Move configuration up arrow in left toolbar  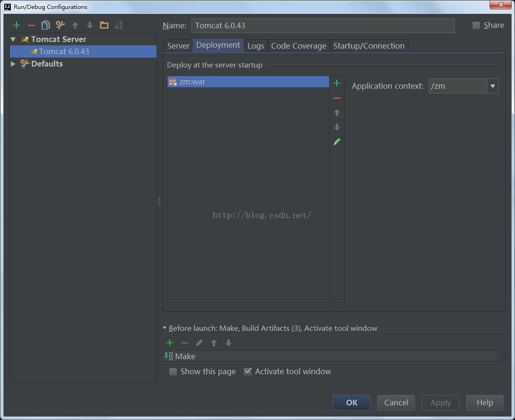click(75, 25)
